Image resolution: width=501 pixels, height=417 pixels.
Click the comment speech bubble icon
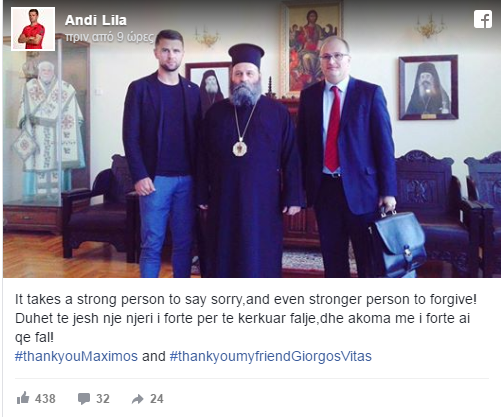(84, 399)
